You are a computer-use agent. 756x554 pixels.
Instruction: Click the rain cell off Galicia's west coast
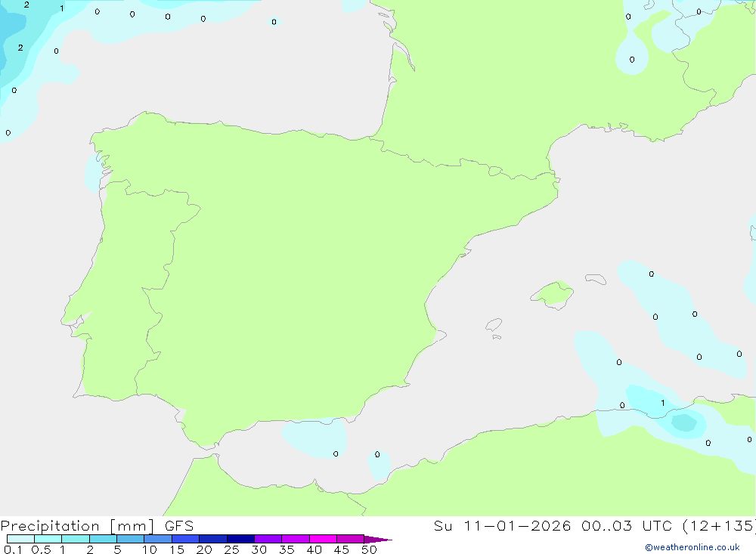coord(92,172)
